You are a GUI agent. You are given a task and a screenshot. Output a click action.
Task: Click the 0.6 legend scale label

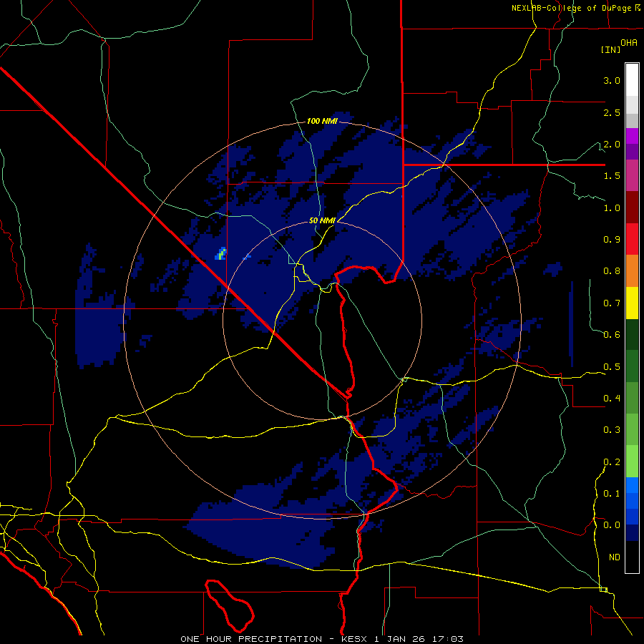click(612, 335)
